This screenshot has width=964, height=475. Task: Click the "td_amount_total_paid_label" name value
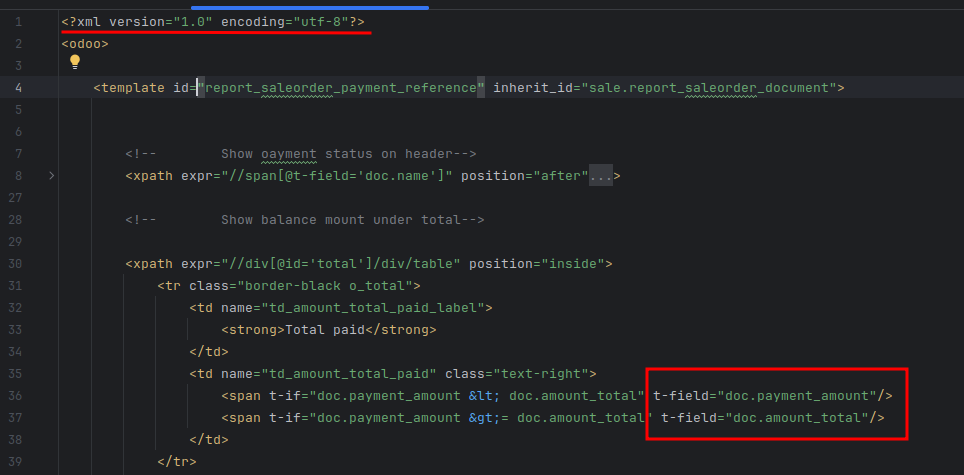pos(373,308)
